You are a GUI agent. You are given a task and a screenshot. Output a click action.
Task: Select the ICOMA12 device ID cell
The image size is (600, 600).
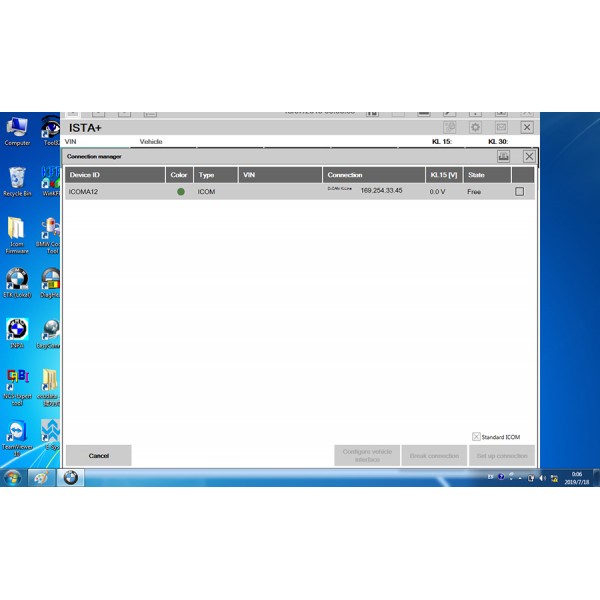coord(83,192)
